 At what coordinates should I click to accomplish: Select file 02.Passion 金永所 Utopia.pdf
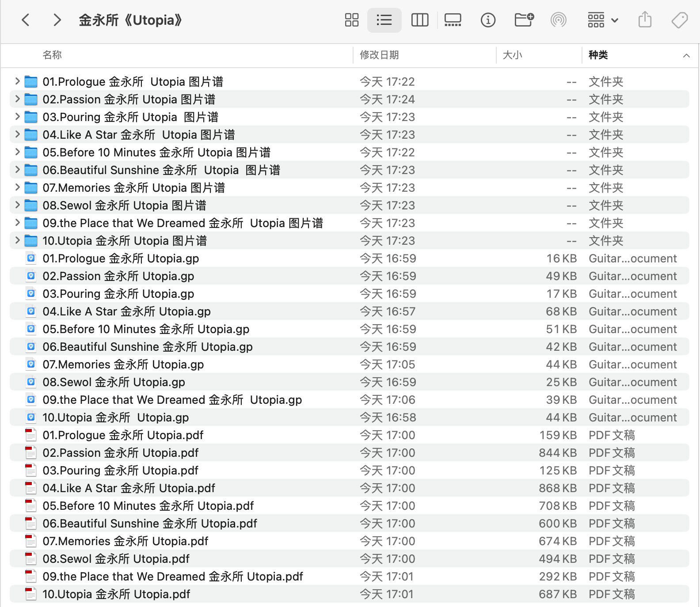tap(121, 453)
